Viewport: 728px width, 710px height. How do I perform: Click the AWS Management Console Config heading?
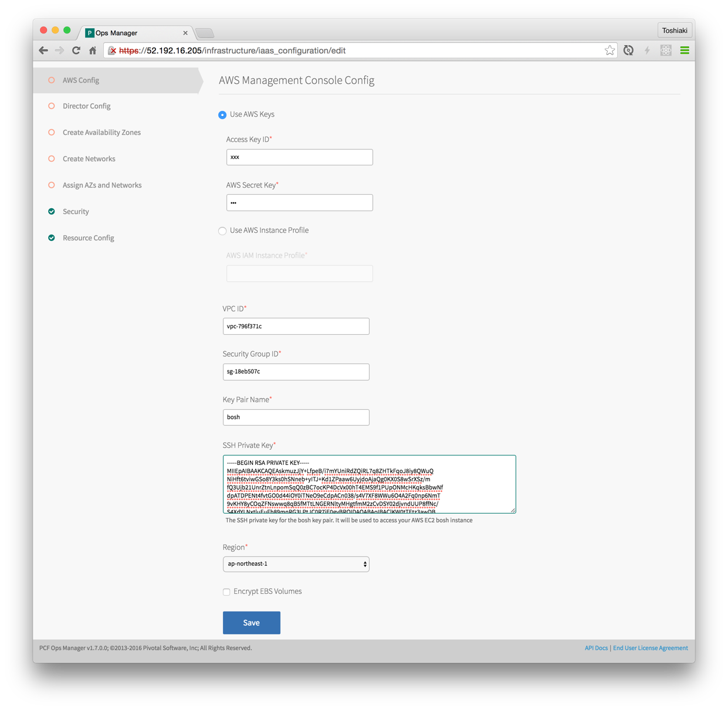point(296,80)
